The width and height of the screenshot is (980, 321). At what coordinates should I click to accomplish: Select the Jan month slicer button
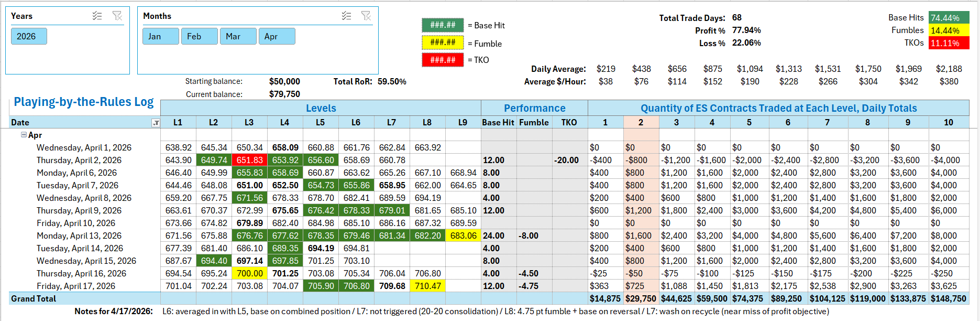pyautogui.click(x=160, y=36)
